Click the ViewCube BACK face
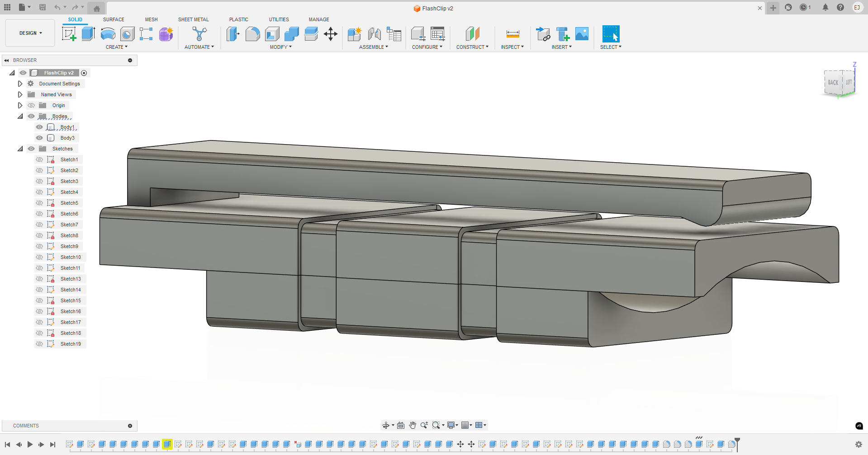The image size is (868, 455). tap(833, 83)
